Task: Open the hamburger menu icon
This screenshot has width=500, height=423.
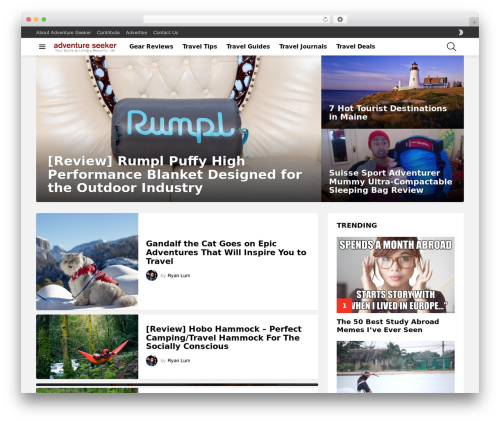Action: point(42,46)
